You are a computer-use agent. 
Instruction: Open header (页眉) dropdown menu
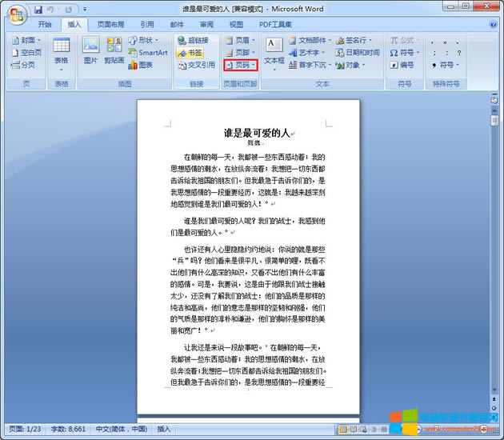(240, 40)
